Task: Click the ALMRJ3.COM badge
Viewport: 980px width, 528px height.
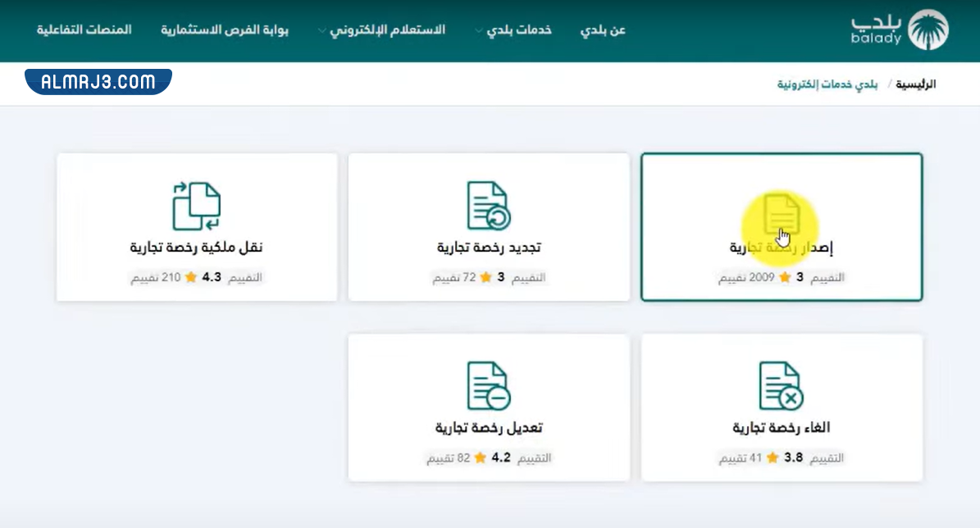Action: click(97, 81)
